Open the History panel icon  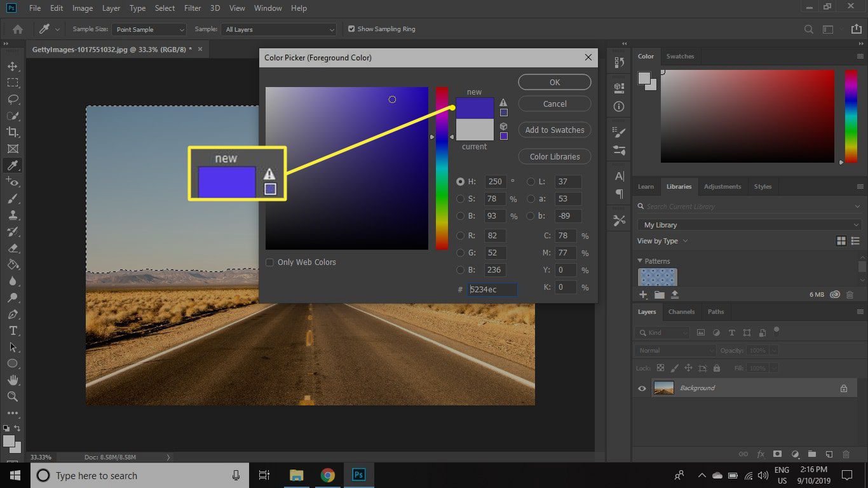tap(620, 62)
